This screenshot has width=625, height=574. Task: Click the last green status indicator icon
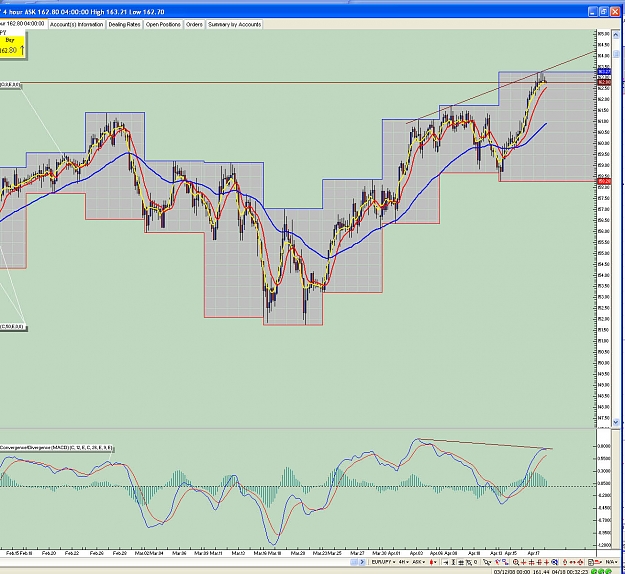[x=608, y=571]
